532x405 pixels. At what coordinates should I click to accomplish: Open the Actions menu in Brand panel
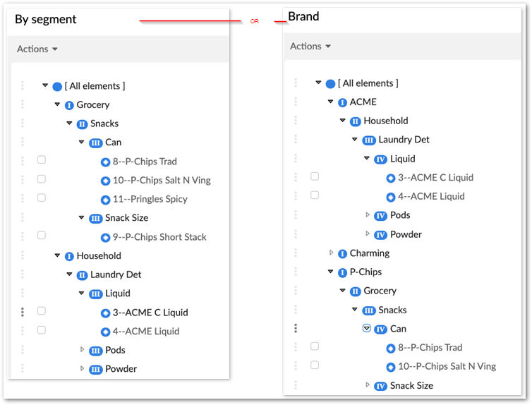(310, 46)
